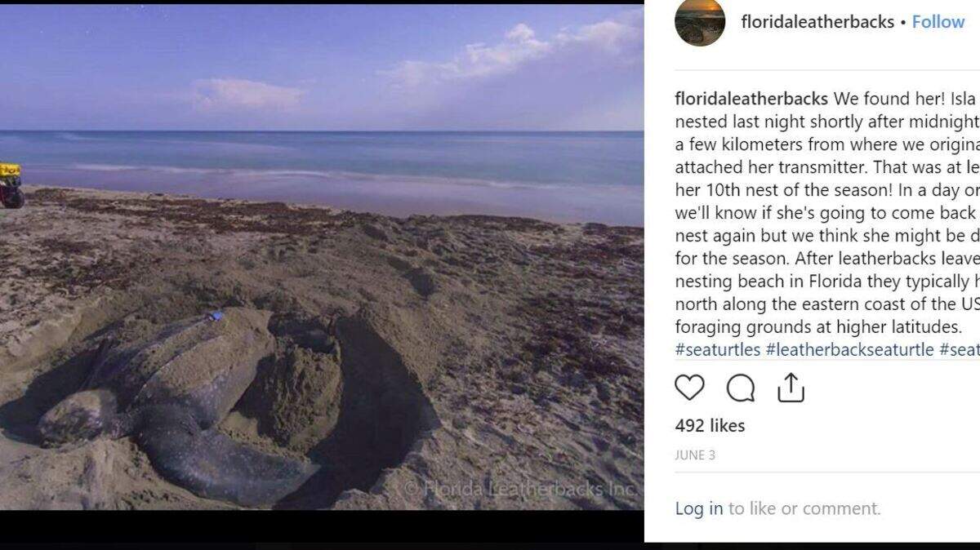This screenshot has width=980, height=550.
Task: Click the heart like icon
Action: [x=689, y=388]
